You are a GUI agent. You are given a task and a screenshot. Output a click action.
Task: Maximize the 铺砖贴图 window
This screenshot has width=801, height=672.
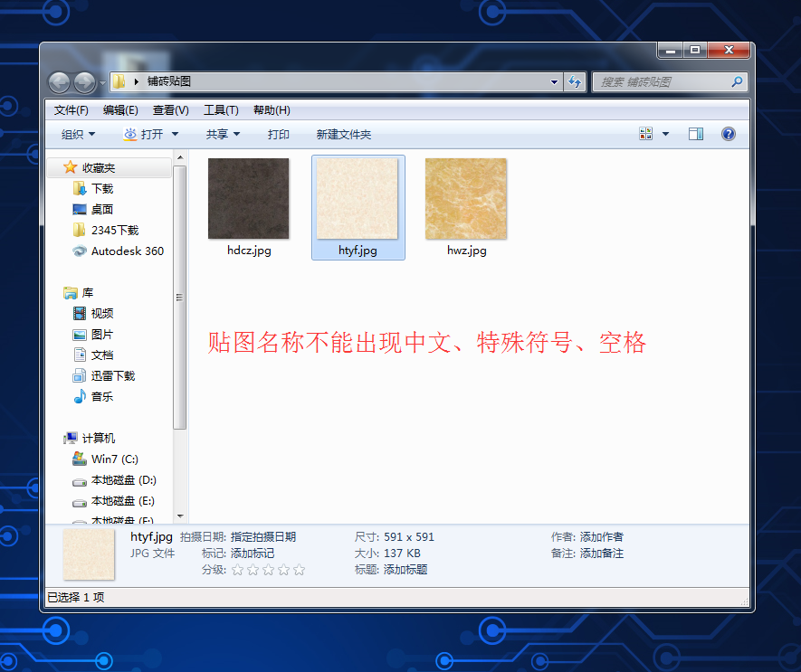tap(695, 50)
